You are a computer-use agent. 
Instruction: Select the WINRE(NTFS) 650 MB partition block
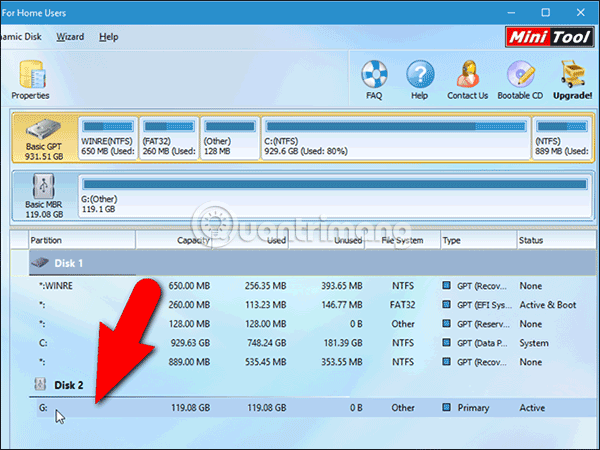pyautogui.click(x=108, y=138)
